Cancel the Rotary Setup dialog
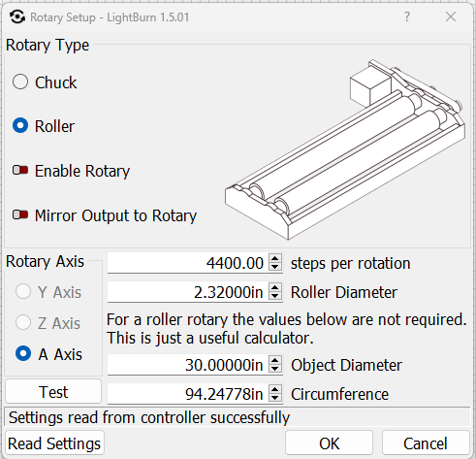 tap(426, 443)
